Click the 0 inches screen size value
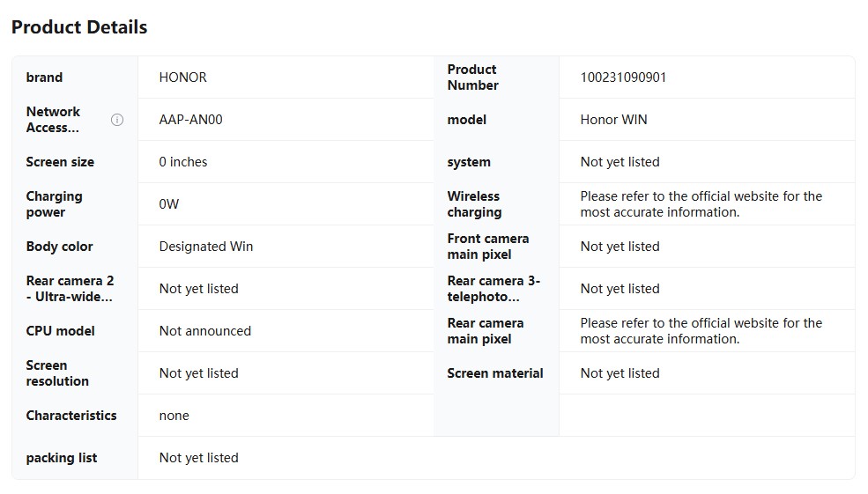The width and height of the screenshot is (868, 494). tap(183, 162)
